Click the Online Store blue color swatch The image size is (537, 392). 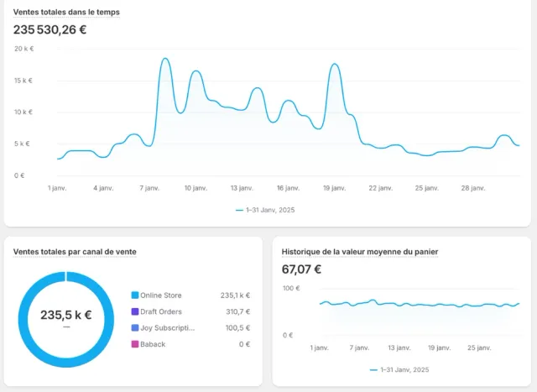click(x=135, y=295)
